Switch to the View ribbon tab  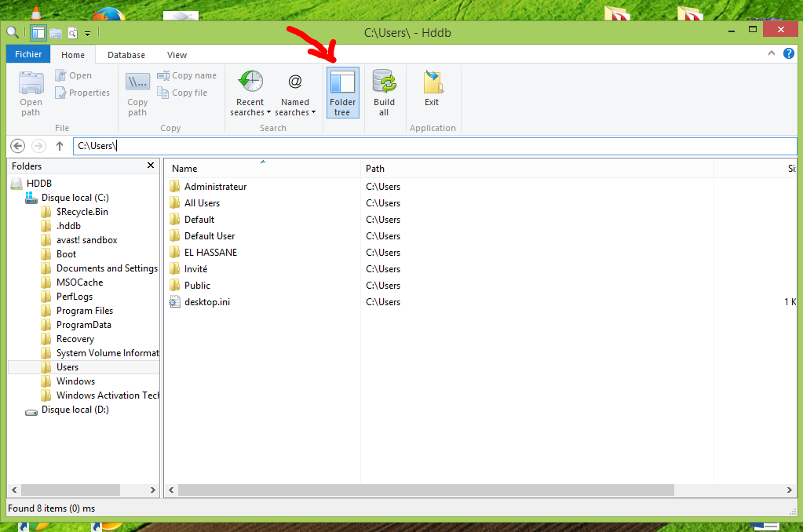(x=177, y=55)
